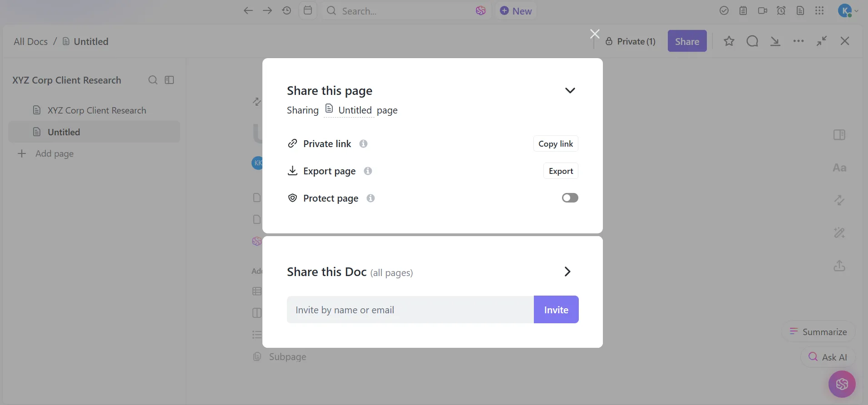Viewport: 868px width, 405px height.
Task: Click the Export button
Action: tap(561, 171)
